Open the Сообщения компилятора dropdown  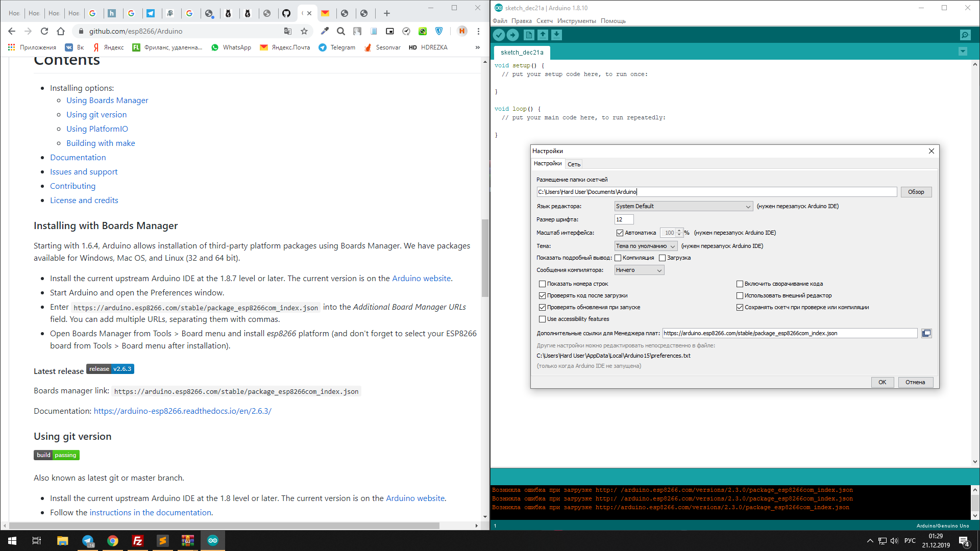pyautogui.click(x=639, y=270)
